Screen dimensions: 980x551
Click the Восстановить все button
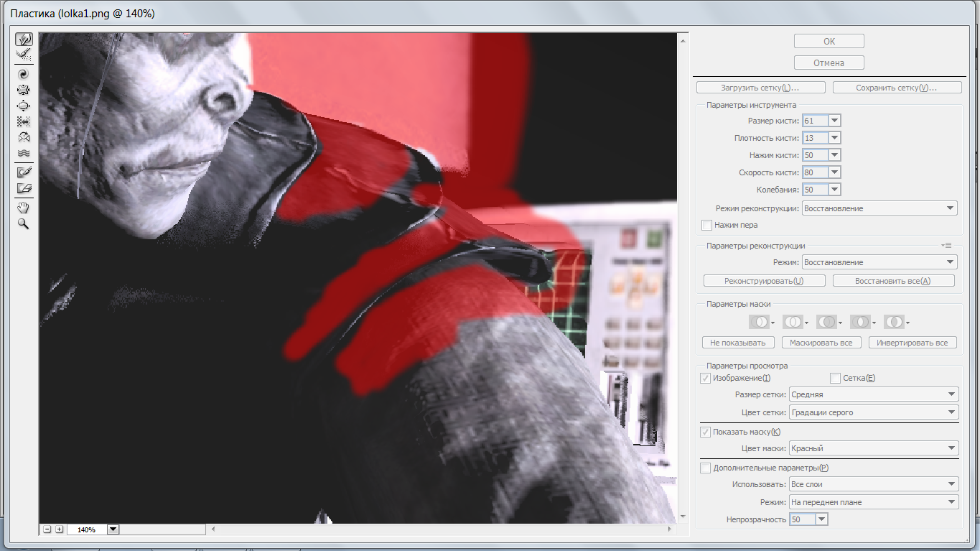(x=894, y=281)
